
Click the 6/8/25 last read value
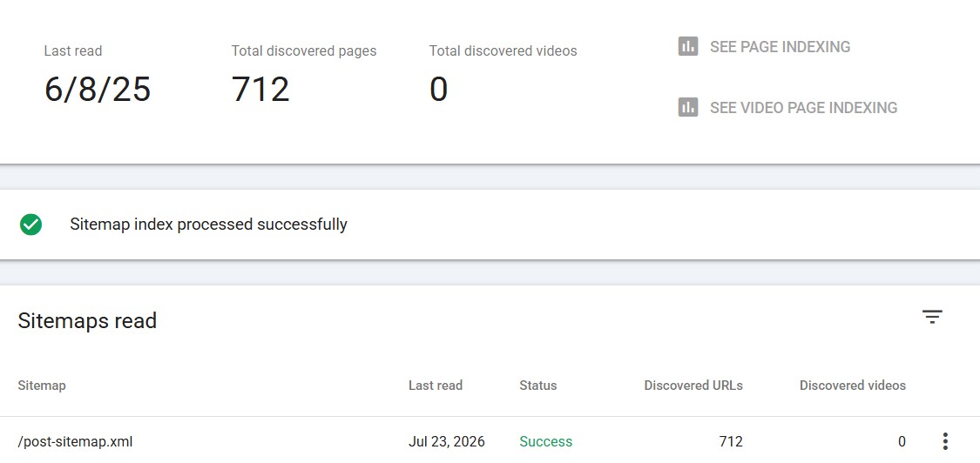click(98, 90)
